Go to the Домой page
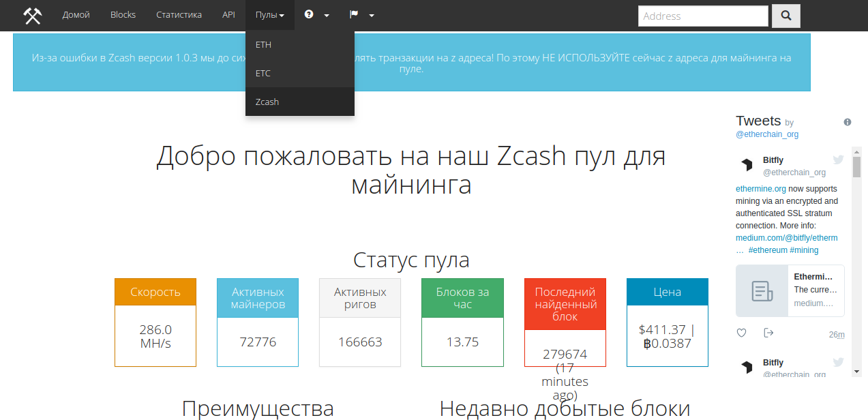 pyautogui.click(x=76, y=15)
